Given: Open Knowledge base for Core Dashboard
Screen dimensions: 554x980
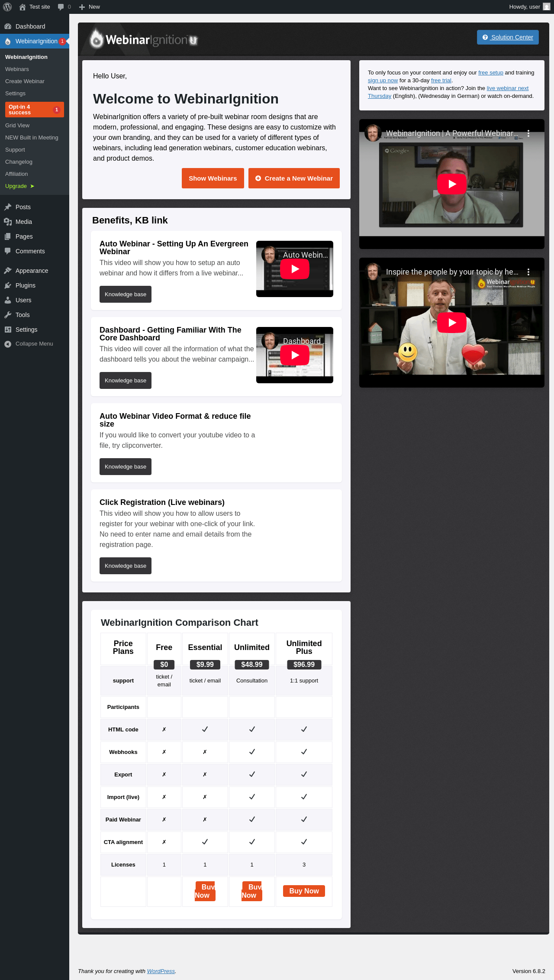Looking at the screenshot, I should [x=126, y=381].
